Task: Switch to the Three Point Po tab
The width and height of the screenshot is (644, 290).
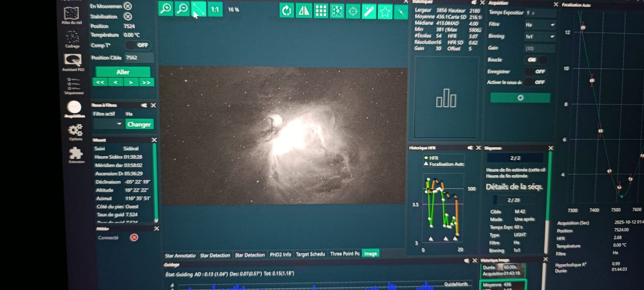Action: [x=345, y=254]
